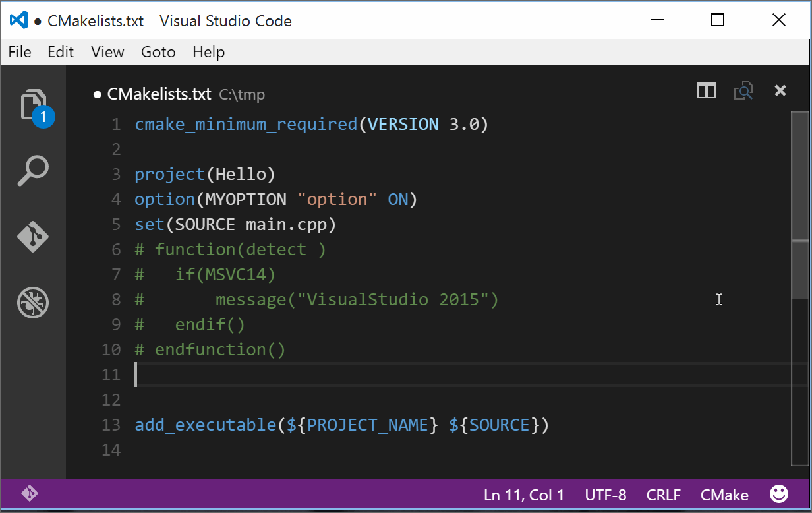Split the editor side by side
Viewport: 812px width, 513px height.
pyautogui.click(x=707, y=91)
